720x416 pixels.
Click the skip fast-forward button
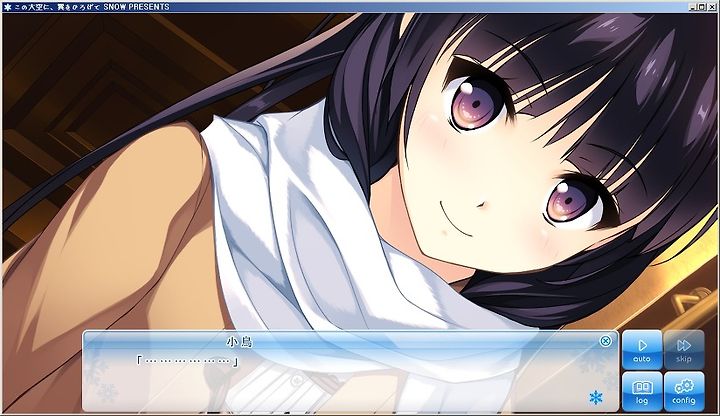[x=684, y=349]
